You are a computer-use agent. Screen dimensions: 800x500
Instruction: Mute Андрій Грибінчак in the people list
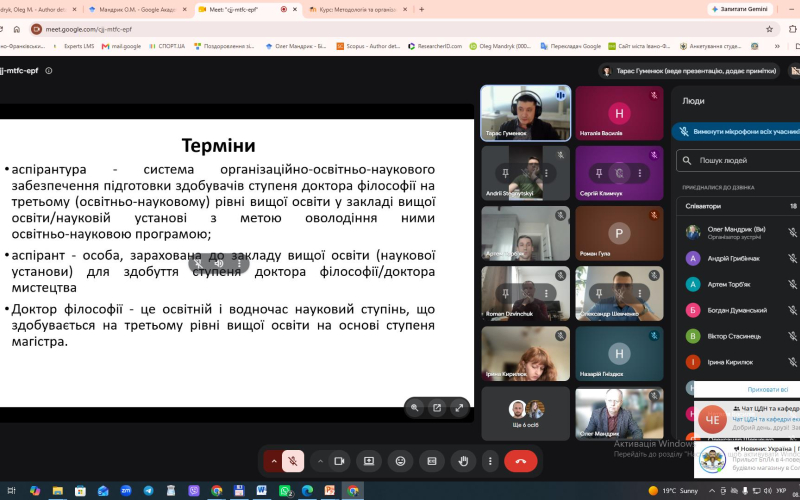(x=792, y=259)
